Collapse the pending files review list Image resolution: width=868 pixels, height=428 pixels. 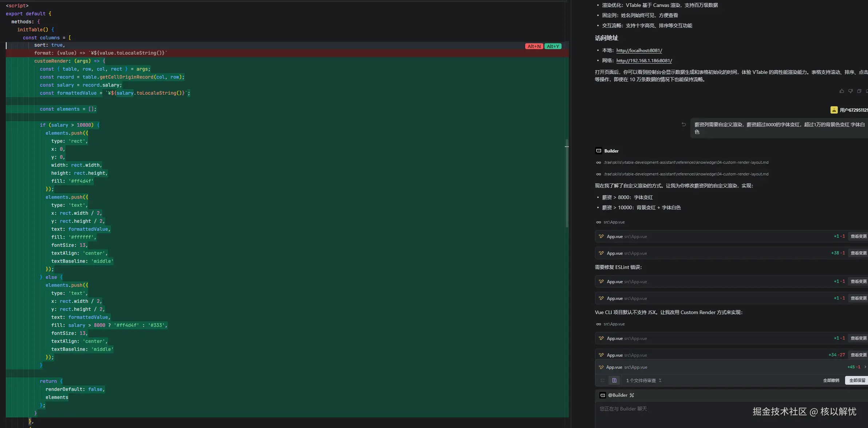point(660,380)
